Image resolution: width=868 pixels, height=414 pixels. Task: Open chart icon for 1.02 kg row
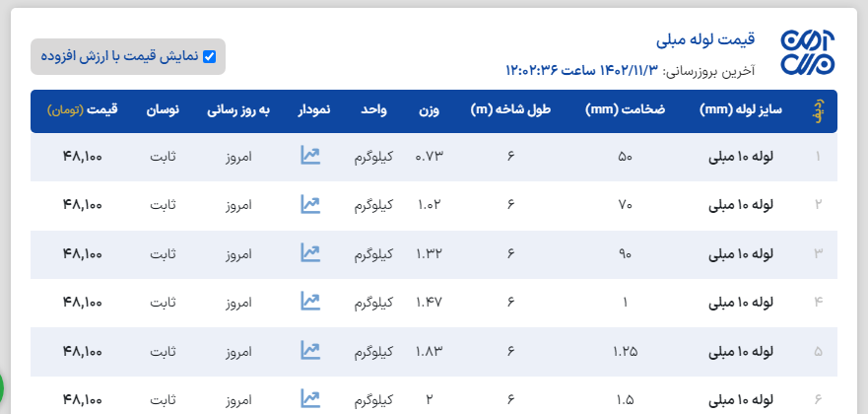311,204
